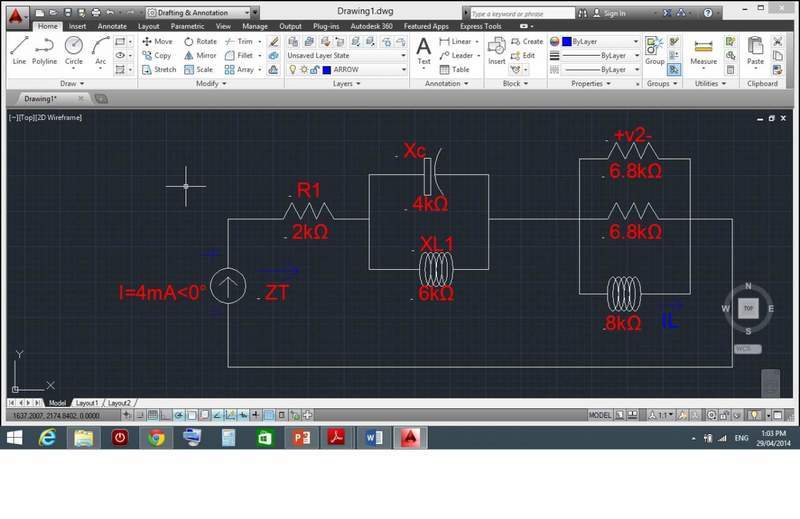Pick the Circle tool in Draw panel
This screenshot has width=800, height=519.
[73, 49]
